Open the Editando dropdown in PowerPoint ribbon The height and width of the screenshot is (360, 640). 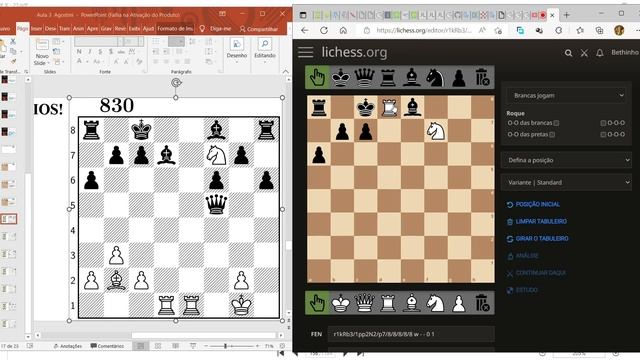[265, 51]
